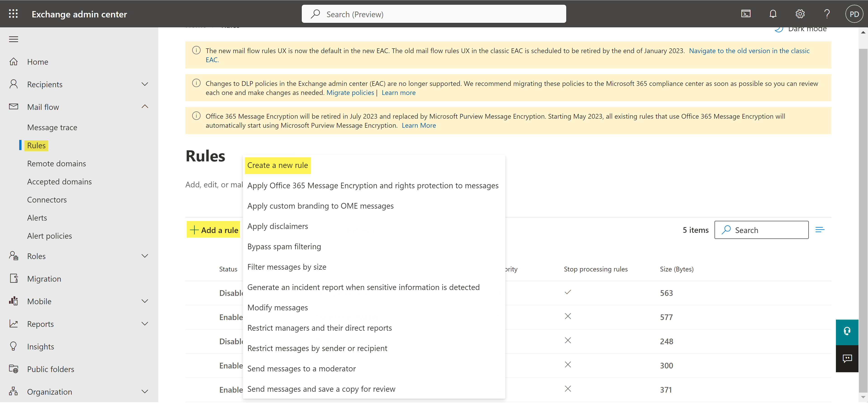Expand the Recipients nav section

coord(145,84)
